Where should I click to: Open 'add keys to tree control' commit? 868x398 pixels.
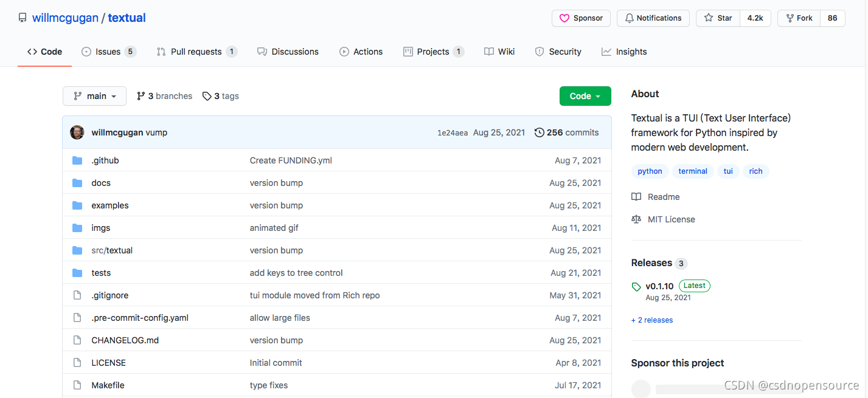296,273
